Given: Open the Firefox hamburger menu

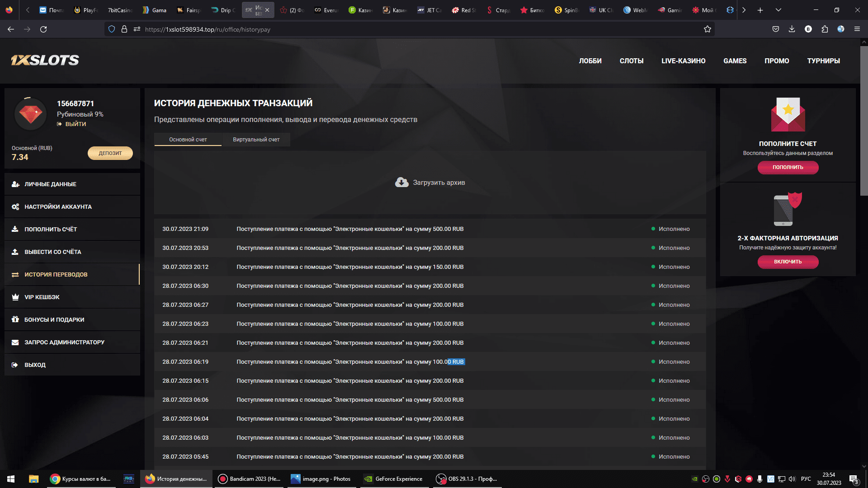Looking at the screenshot, I should pos(857,29).
